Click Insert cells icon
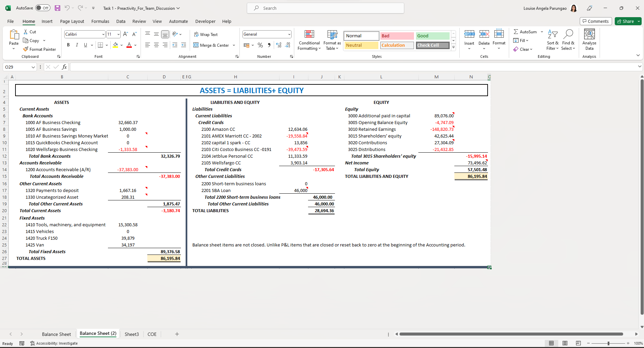The width and height of the screenshot is (644, 348). tap(469, 34)
